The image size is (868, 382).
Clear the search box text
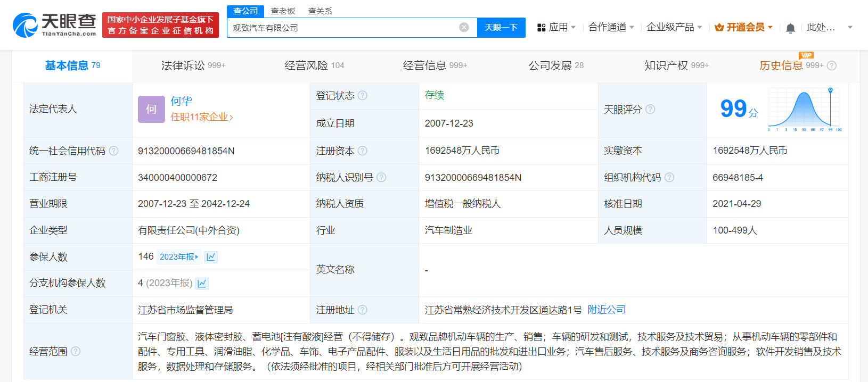click(x=464, y=27)
